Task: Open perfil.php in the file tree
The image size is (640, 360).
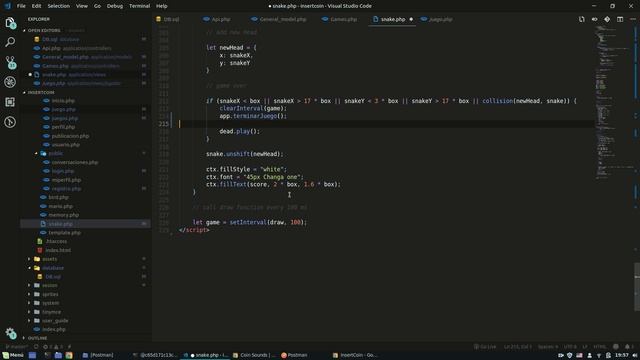Action: click(63, 127)
